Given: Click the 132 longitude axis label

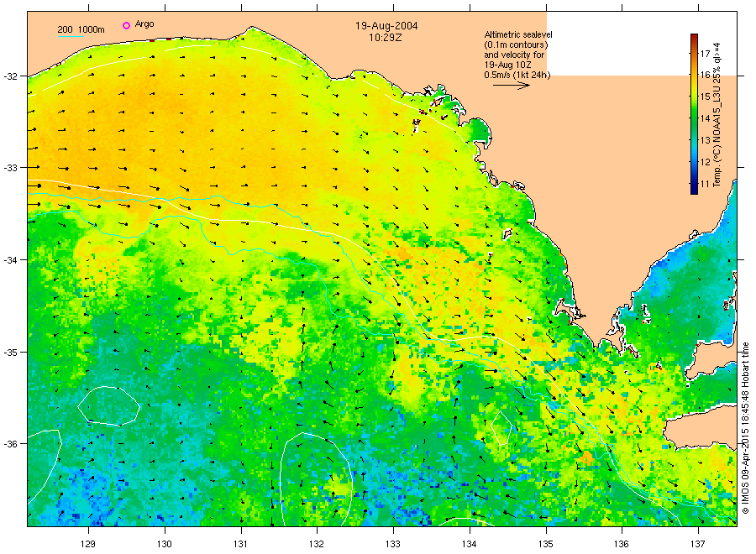Looking at the screenshot, I should (317, 544).
